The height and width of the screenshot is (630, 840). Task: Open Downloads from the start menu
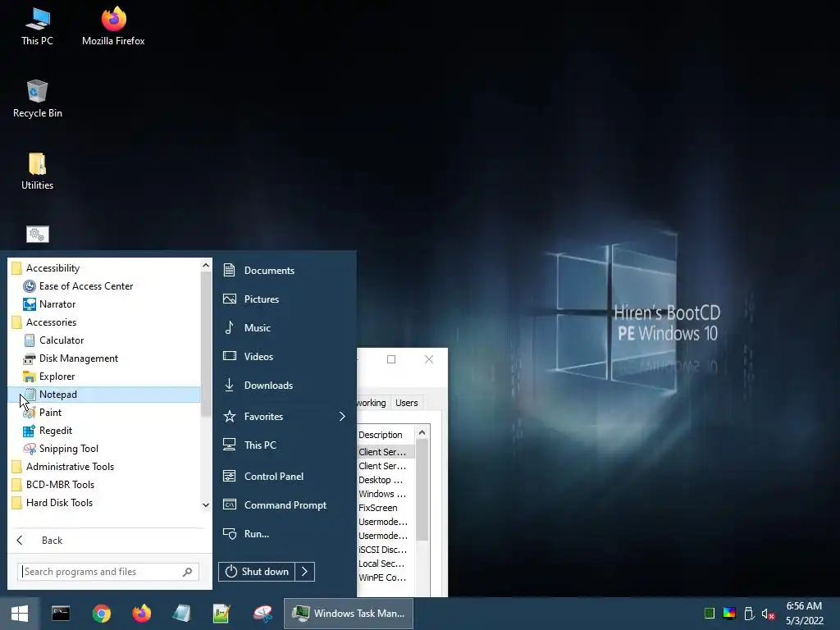coord(258,386)
